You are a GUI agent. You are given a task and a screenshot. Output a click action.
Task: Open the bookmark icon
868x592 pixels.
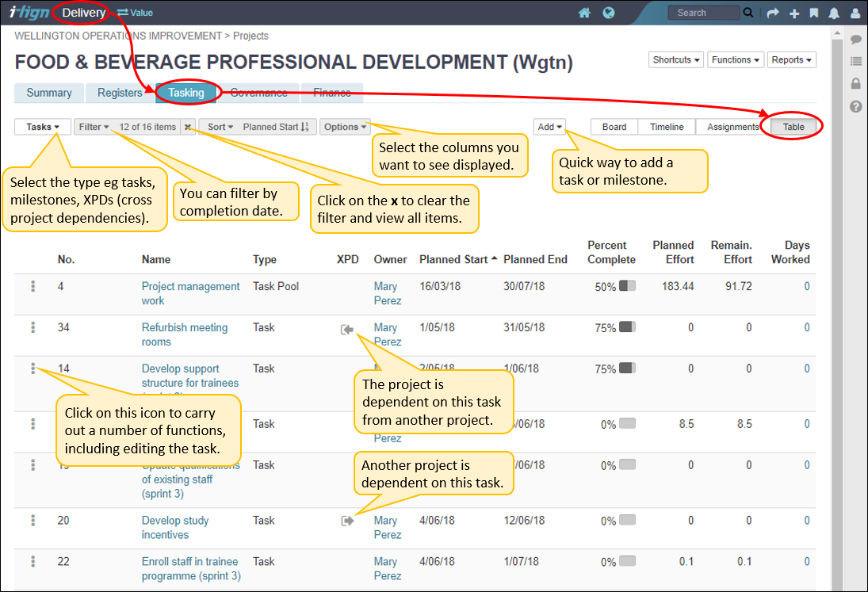[x=814, y=13]
